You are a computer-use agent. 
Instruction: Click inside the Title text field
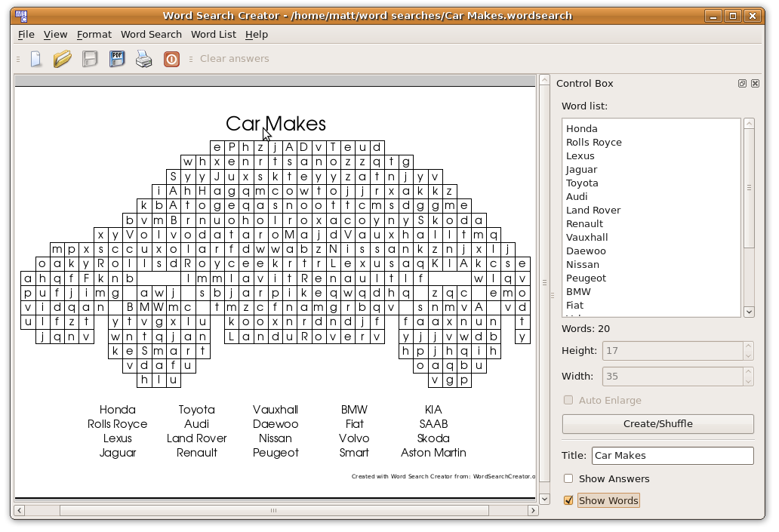click(x=672, y=455)
